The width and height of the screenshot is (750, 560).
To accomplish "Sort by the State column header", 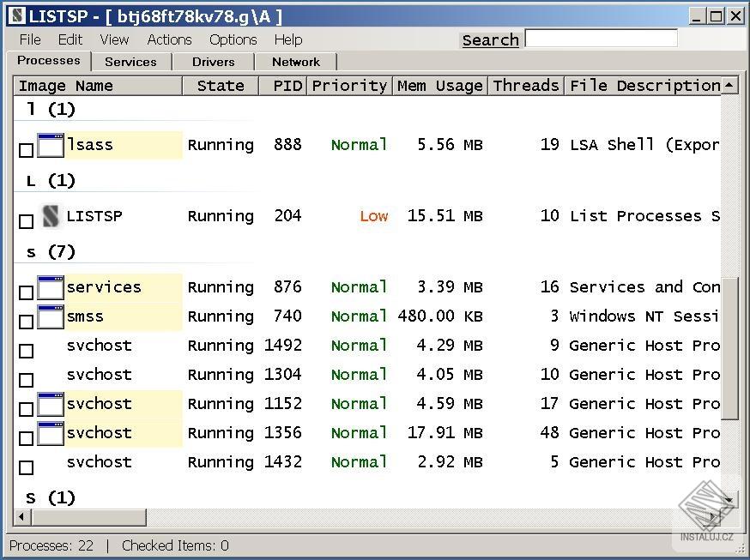I will pyautogui.click(x=221, y=86).
